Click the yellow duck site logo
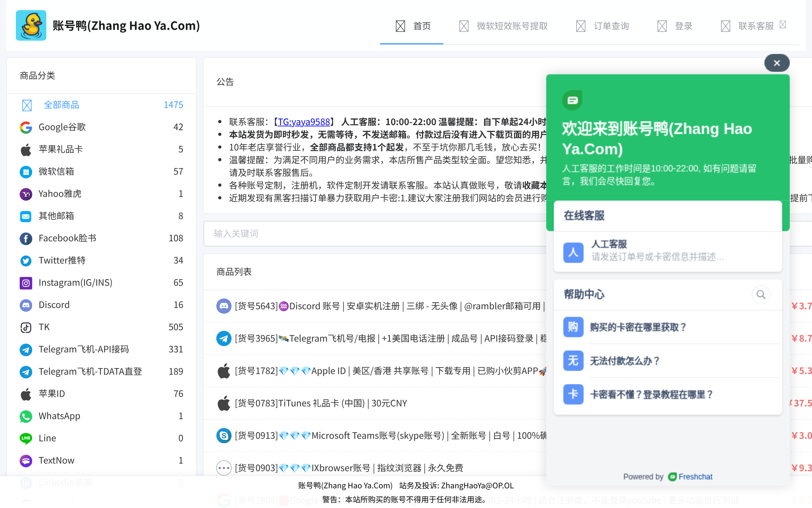Image resolution: width=812 pixels, height=508 pixels. [x=31, y=25]
